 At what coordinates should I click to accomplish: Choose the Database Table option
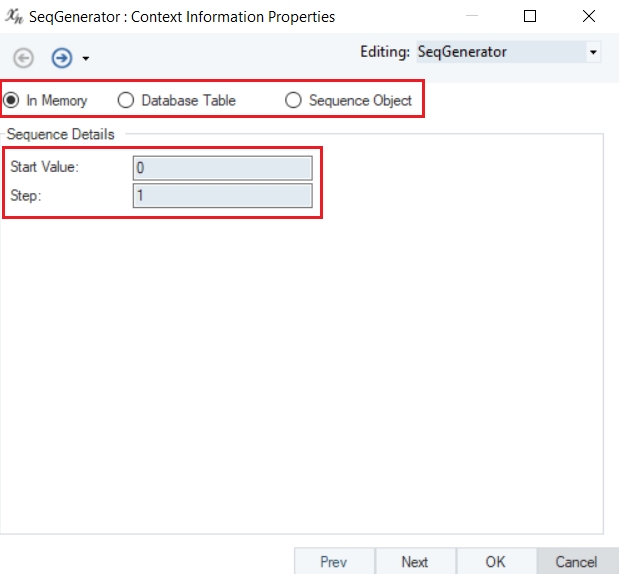coord(126,100)
